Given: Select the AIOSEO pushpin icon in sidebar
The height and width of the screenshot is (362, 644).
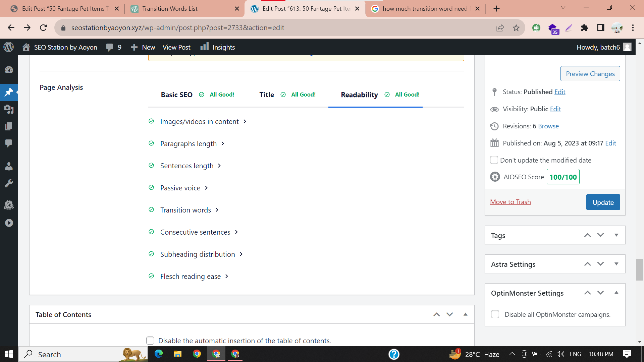Looking at the screenshot, I should (9, 92).
